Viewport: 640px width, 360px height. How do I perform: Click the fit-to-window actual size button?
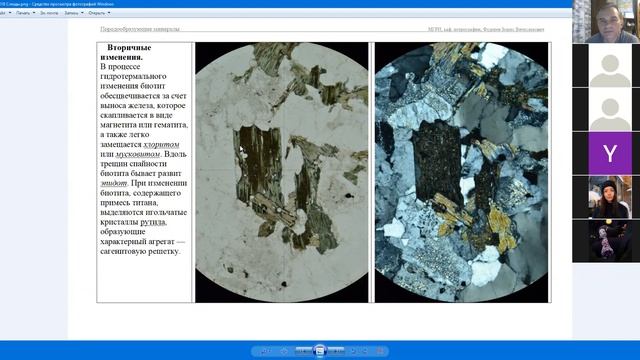[284, 351]
